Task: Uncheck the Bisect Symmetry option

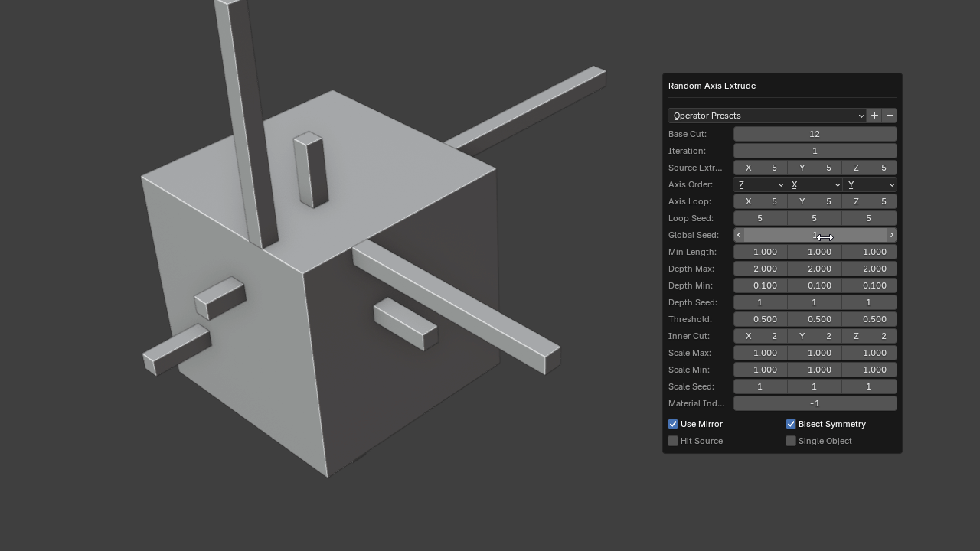Action: [x=791, y=424]
